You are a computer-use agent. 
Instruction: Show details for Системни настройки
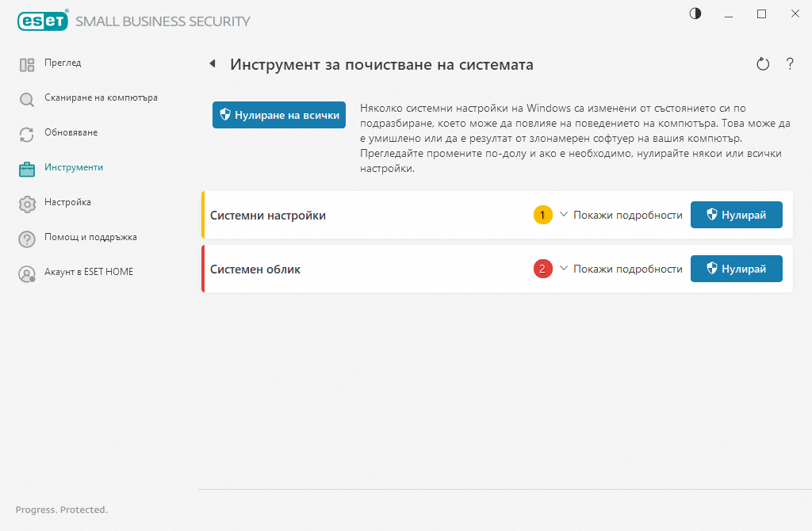[629, 214]
